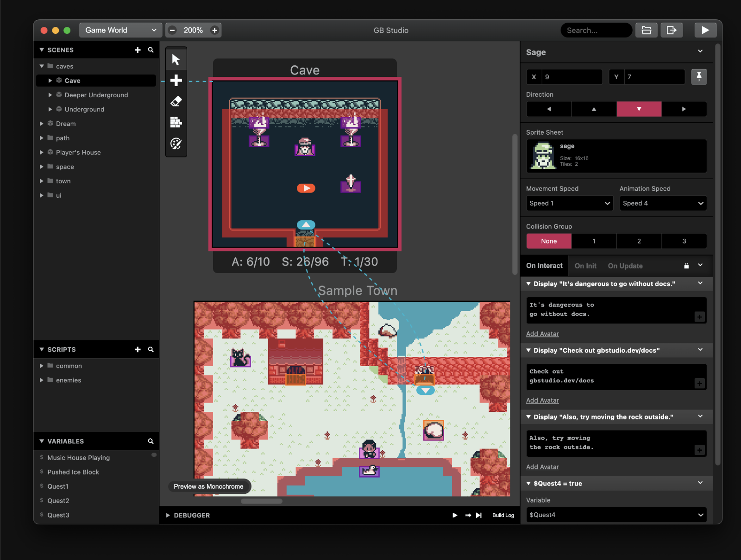Run the game with the play button
The width and height of the screenshot is (741, 560).
click(705, 30)
